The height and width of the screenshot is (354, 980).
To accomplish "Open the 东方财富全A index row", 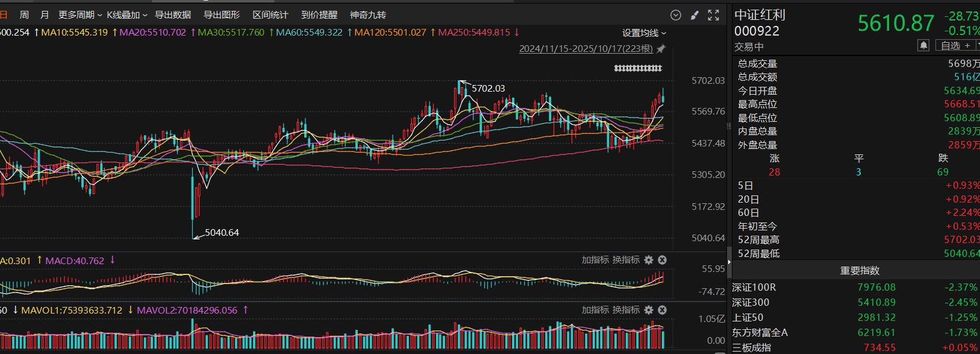I will 856,333.
